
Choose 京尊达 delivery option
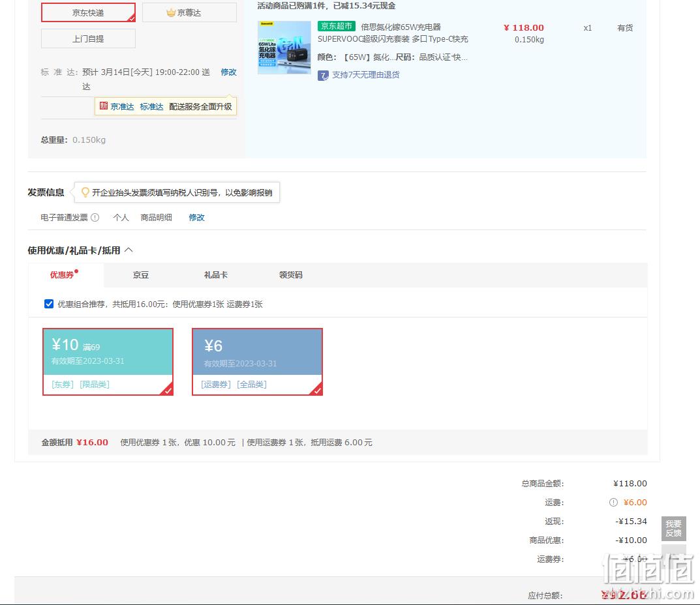[x=189, y=12]
